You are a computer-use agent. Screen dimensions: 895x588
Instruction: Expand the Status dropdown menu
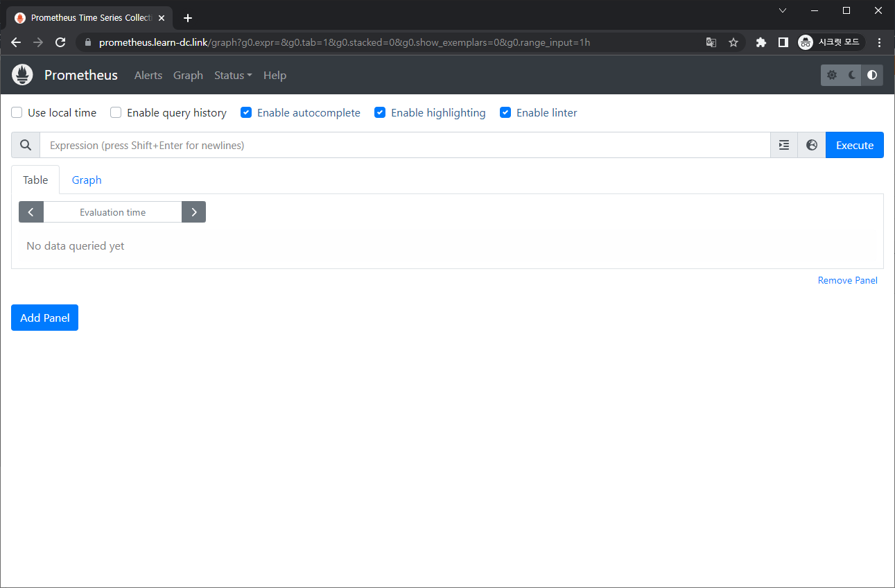point(233,75)
